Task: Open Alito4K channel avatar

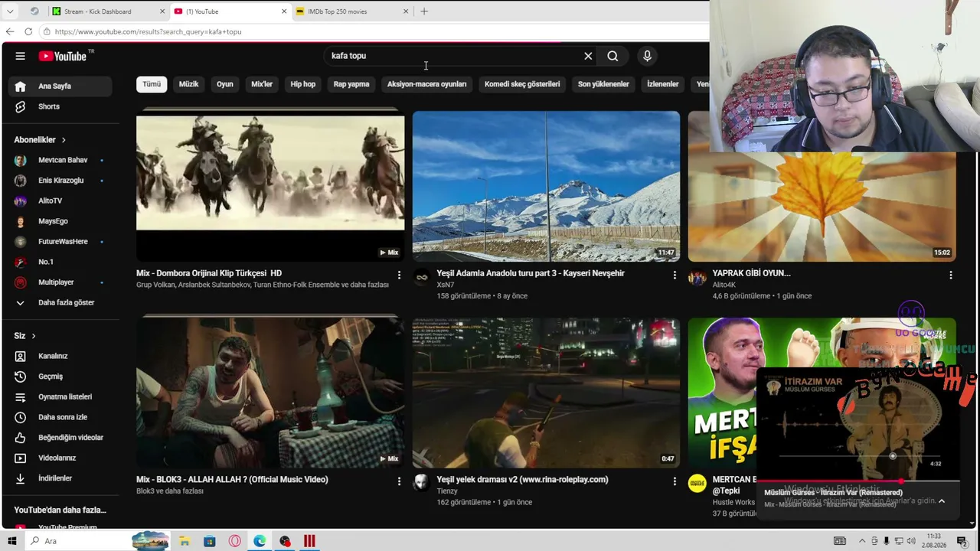Action: pos(697,277)
